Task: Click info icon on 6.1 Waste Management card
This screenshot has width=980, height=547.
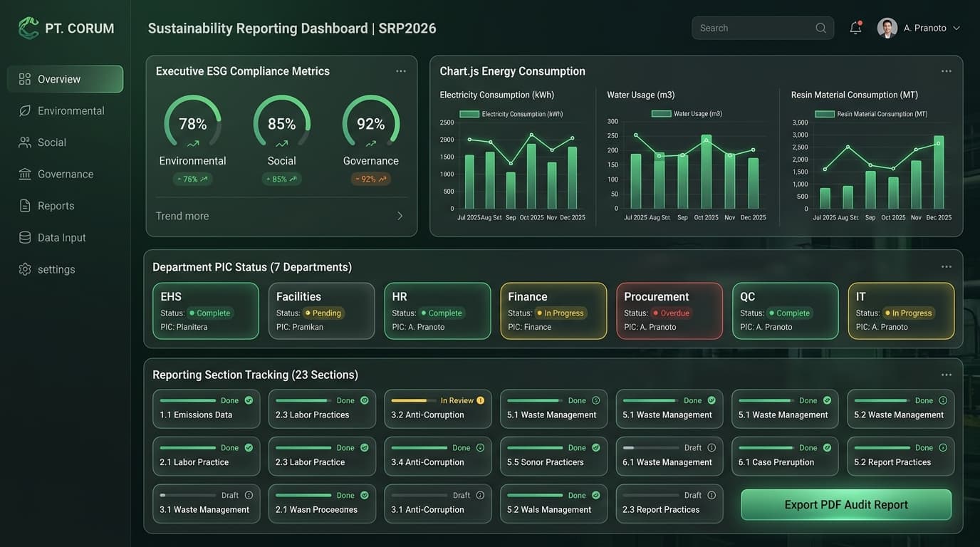Action: (711, 448)
